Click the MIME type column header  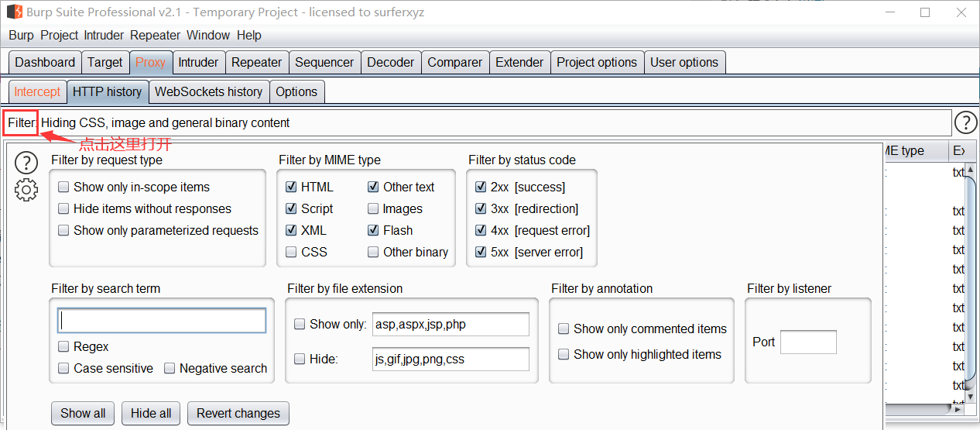point(916,150)
